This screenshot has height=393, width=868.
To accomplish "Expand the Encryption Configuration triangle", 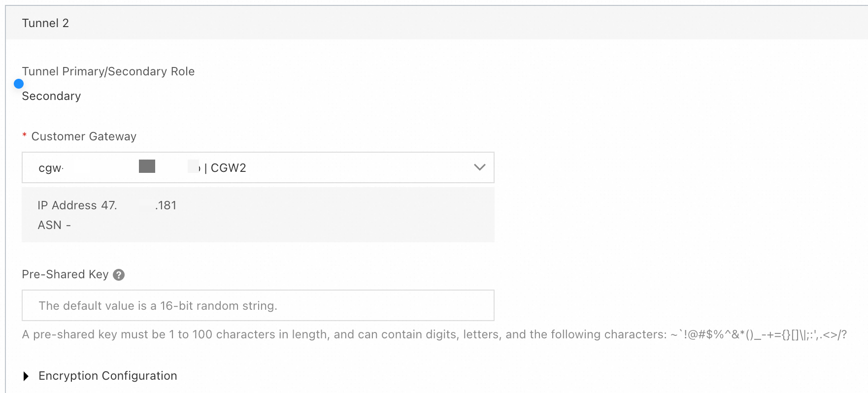I will coord(26,376).
